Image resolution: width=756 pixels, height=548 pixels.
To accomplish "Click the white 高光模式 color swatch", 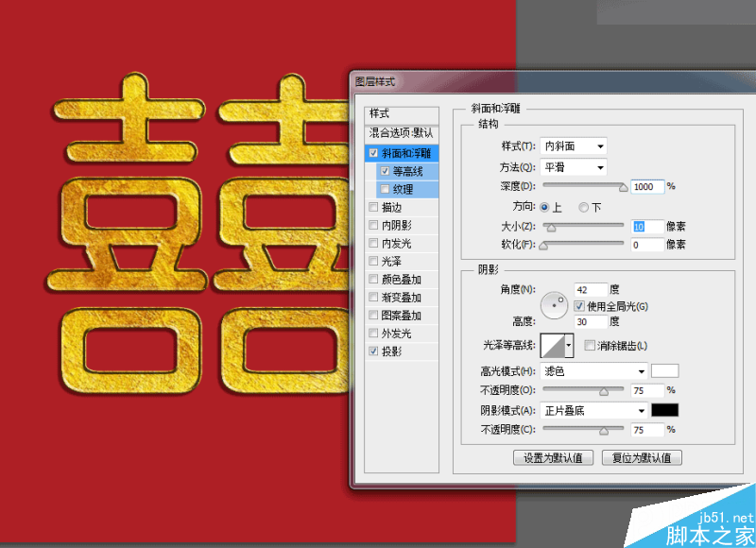I will (x=665, y=370).
